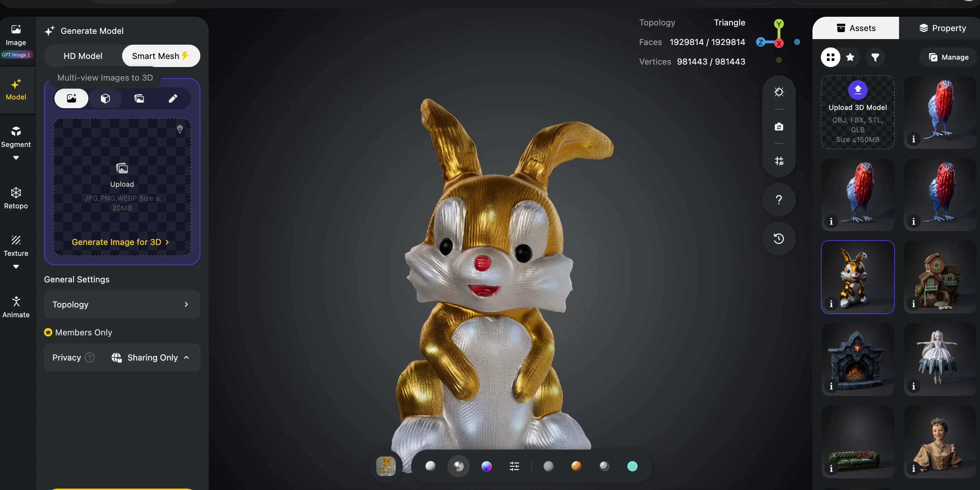Click the camera screenshot icon
The width and height of the screenshot is (980, 490).
click(x=779, y=127)
